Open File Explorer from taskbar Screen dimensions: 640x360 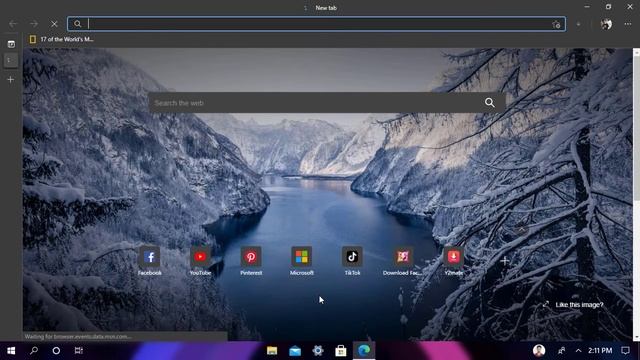pos(272,351)
